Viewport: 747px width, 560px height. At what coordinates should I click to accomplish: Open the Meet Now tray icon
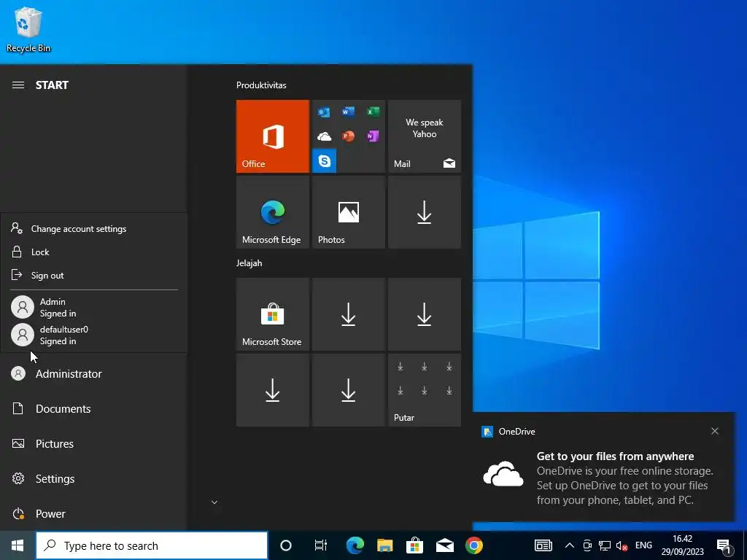587,545
